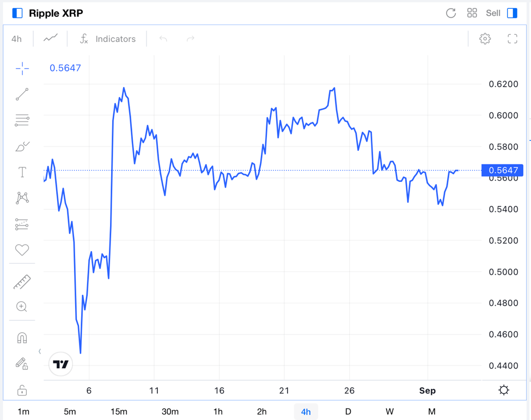This screenshot has width=531, height=420.
Task: Select the brush drawing tool
Action: point(22,147)
